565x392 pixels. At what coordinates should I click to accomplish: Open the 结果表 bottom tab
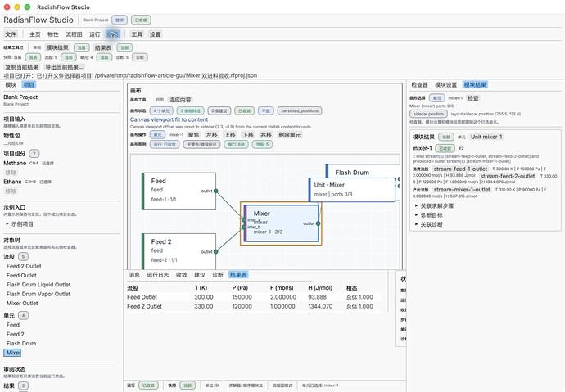tap(238, 275)
